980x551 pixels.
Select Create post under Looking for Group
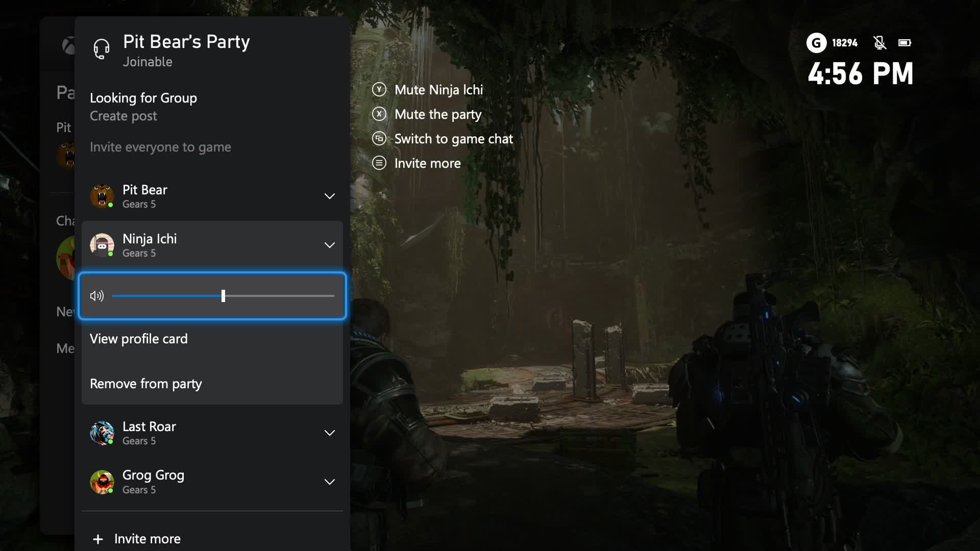click(123, 116)
